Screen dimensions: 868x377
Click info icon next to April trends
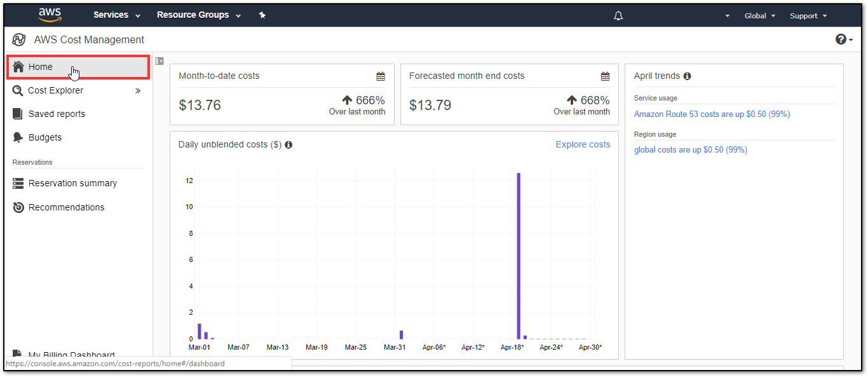point(687,76)
